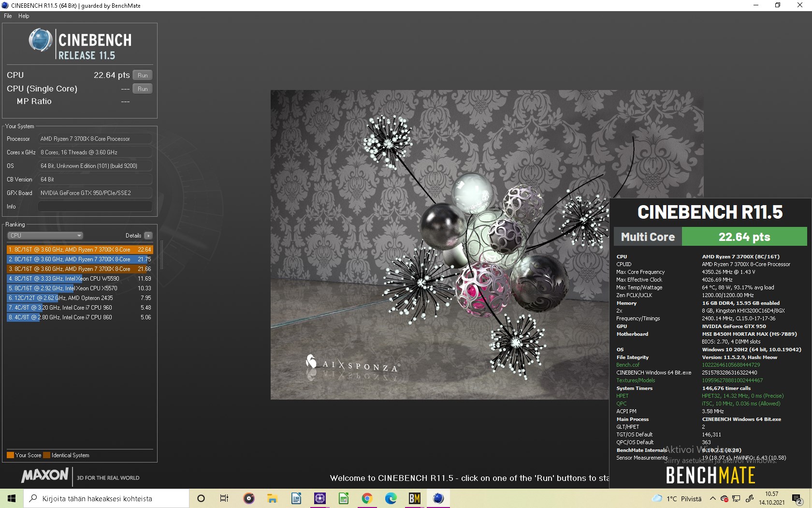Open the weather widget showing 1°C Pilvistä

click(x=677, y=499)
